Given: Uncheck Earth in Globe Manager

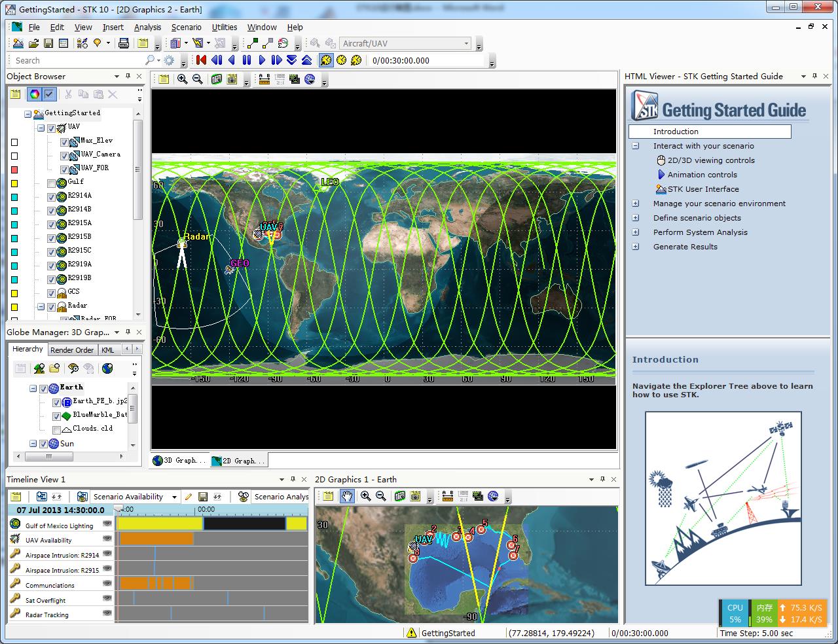Looking at the screenshot, I should coord(43,389).
